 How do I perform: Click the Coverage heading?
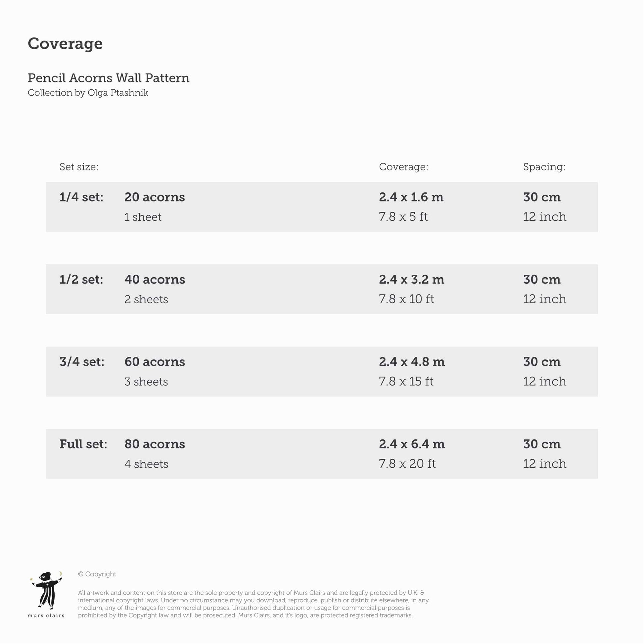coord(65,44)
